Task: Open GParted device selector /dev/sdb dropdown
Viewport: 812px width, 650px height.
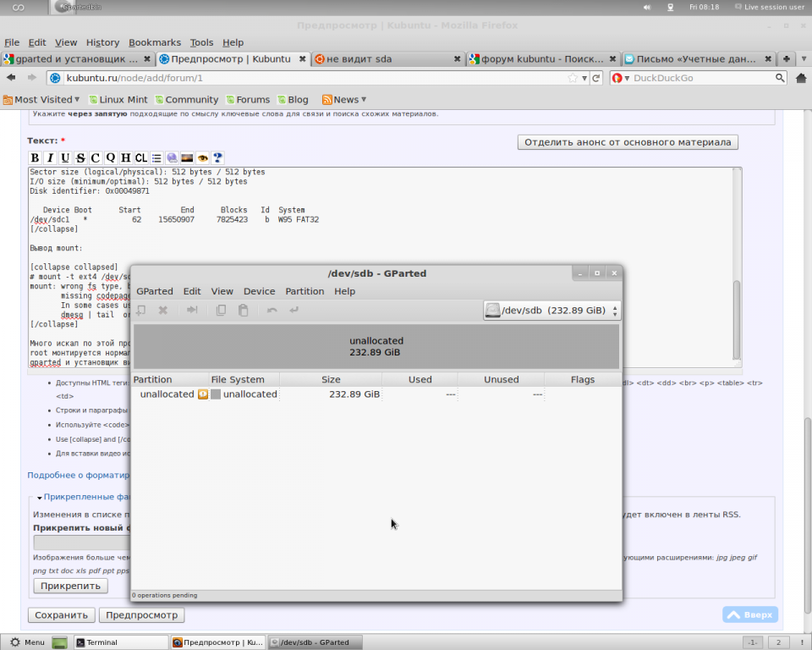Action: tap(551, 311)
